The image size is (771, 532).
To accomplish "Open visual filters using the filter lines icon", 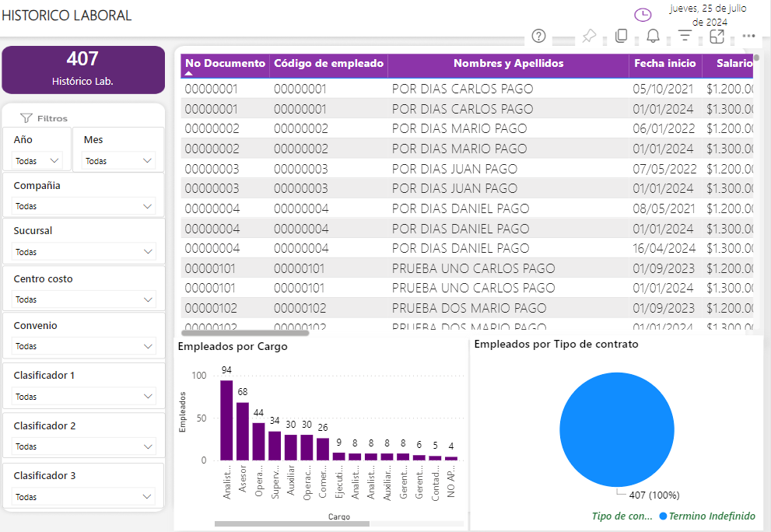I will [x=685, y=36].
